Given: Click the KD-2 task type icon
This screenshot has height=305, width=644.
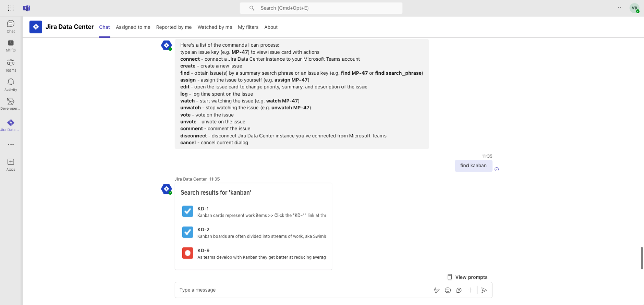Looking at the screenshot, I should click(188, 232).
